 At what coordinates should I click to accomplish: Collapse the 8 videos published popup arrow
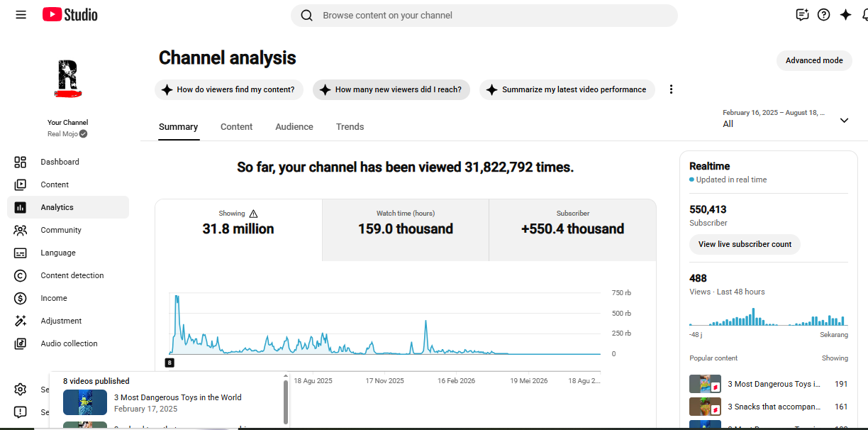[x=286, y=377]
